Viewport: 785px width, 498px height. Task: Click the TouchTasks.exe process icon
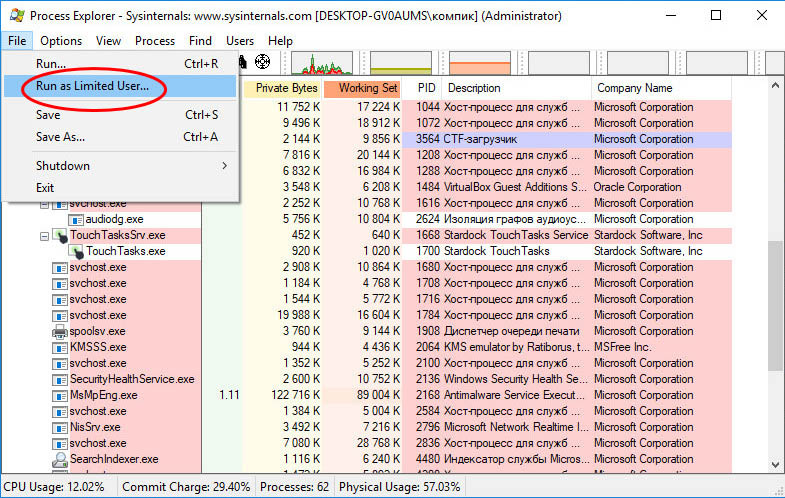(76, 251)
